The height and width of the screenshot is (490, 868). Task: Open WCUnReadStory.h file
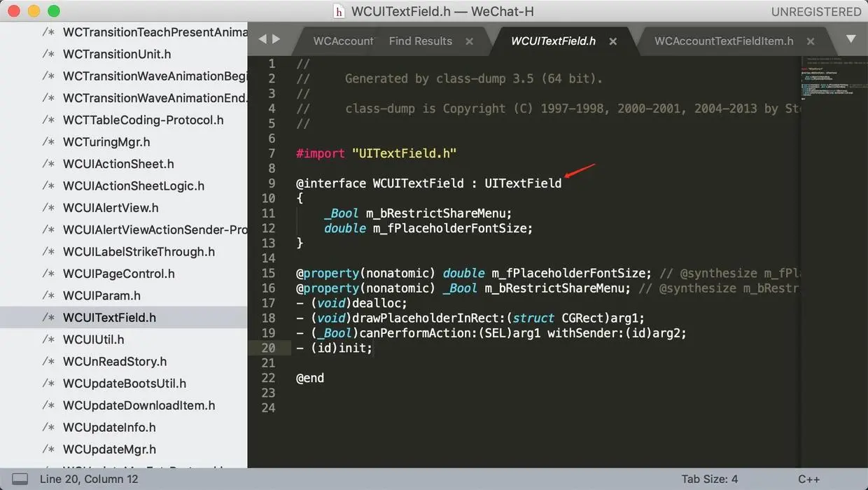115,361
